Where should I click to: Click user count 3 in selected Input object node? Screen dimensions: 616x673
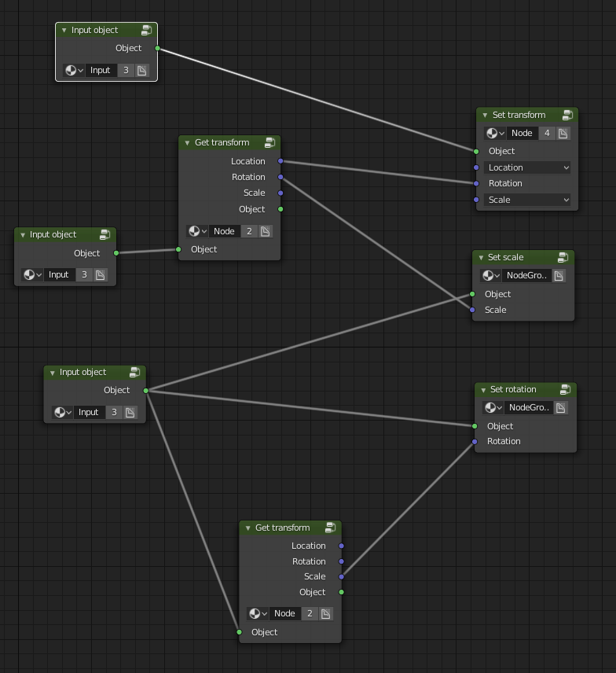(x=126, y=71)
